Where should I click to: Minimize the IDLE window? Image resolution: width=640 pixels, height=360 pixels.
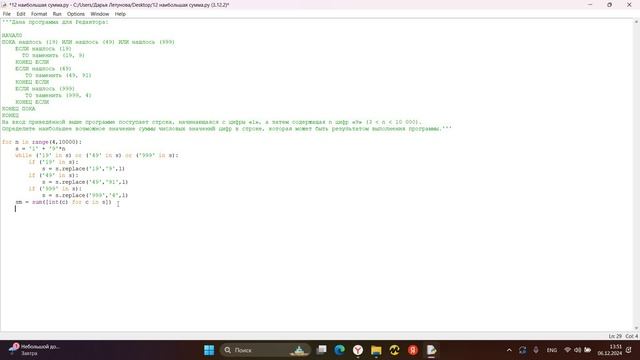pyautogui.click(x=590, y=5)
